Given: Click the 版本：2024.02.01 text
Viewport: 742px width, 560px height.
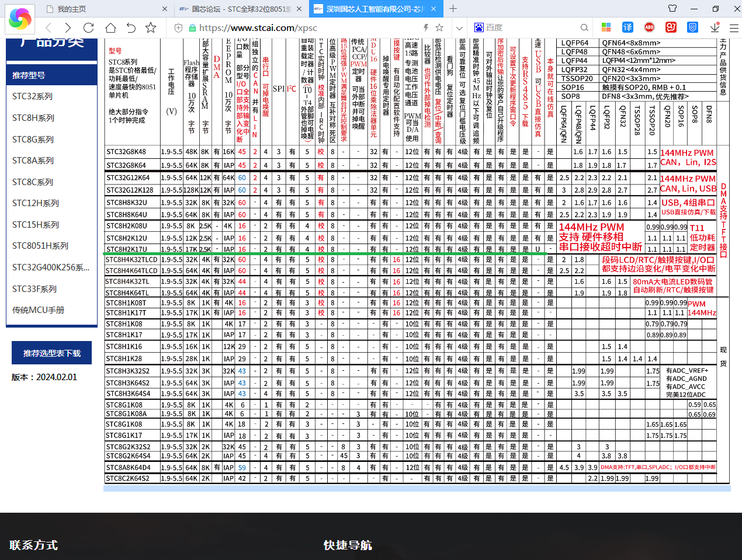Looking at the screenshot, I should (x=44, y=377).
